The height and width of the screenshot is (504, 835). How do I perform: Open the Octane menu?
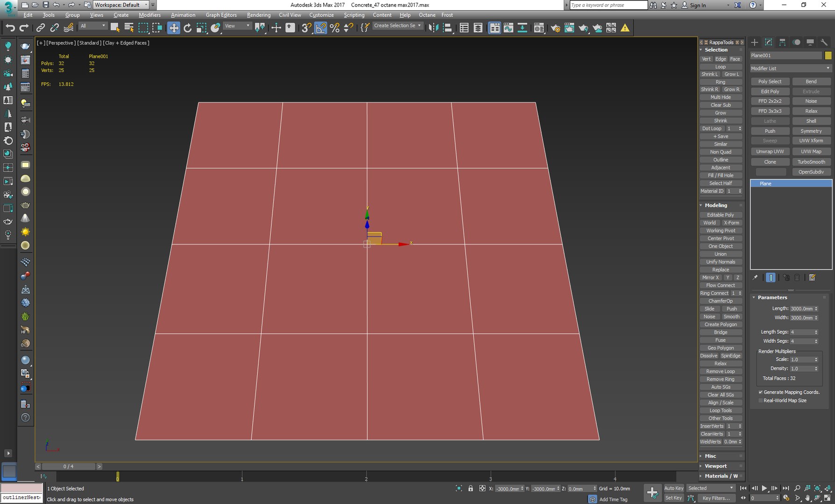tap(427, 15)
